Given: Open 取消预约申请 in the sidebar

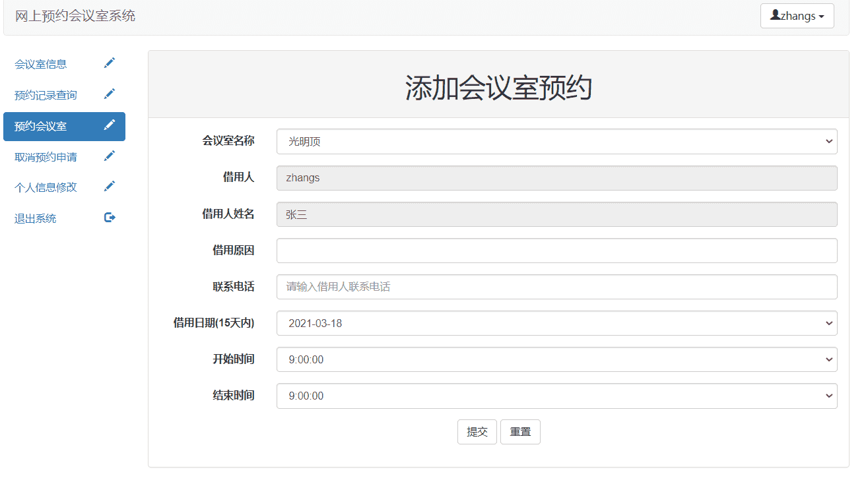Looking at the screenshot, I should click(x=64, y=157).
